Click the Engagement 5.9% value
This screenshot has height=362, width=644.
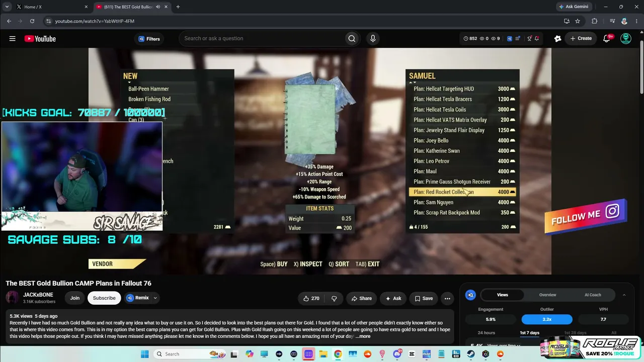(x=491, y=319)
